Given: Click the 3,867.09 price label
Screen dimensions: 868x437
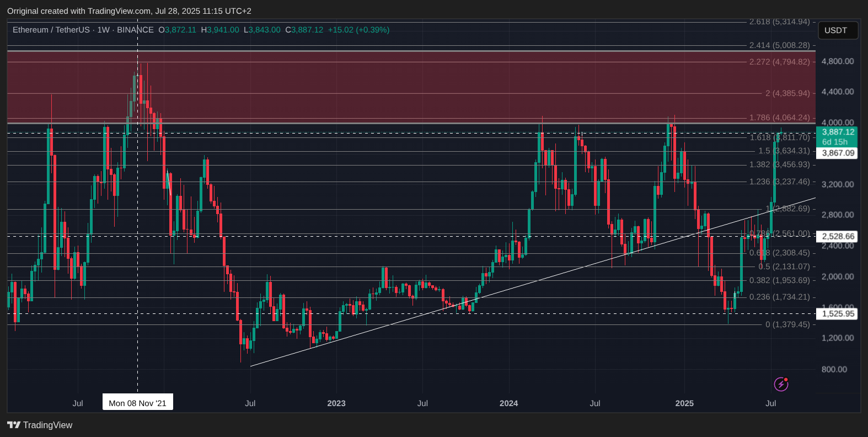Looking at the screenshot, I should point(838,153).
